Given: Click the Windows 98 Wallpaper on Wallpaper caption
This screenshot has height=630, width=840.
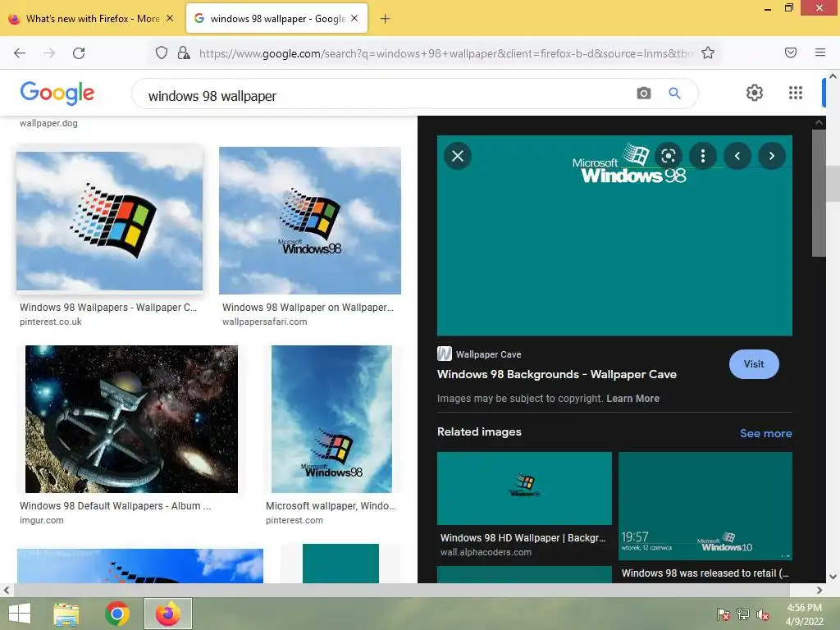Looking at the screenshot, I should (308, 308).
